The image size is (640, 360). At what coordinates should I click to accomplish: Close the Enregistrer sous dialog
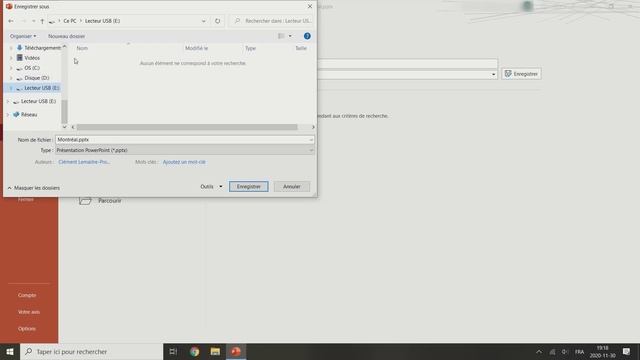(x=309, y=7)
